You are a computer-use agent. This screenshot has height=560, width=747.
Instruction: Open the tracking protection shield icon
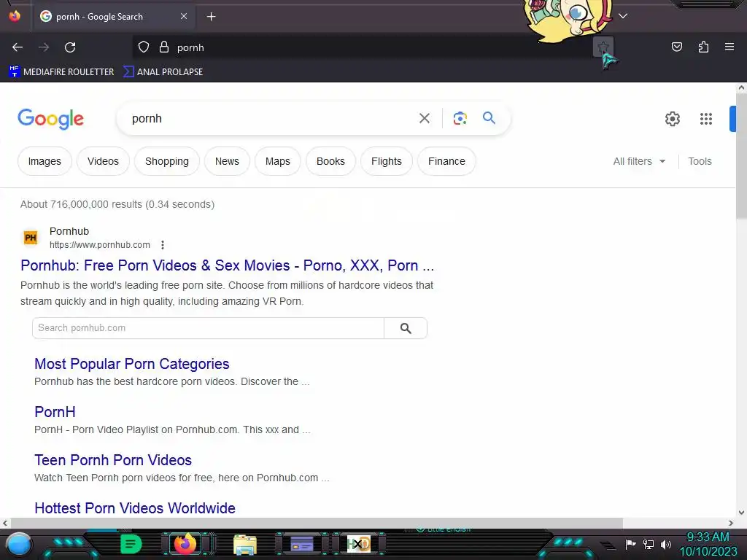pos(144,47)
